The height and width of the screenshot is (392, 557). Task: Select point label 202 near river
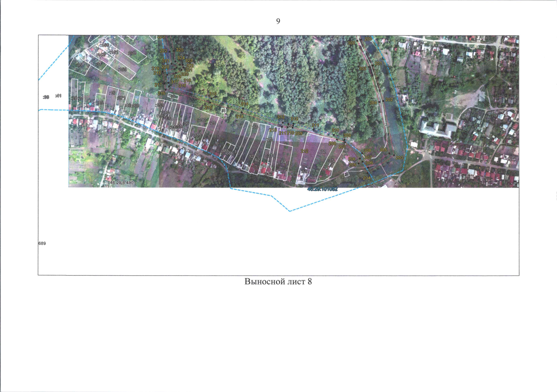389,100
